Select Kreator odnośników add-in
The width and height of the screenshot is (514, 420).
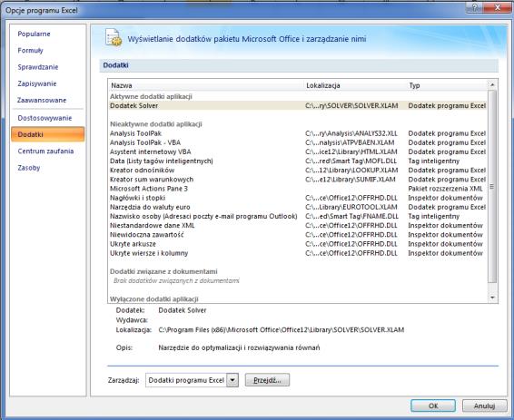click(x=298, y=171)
